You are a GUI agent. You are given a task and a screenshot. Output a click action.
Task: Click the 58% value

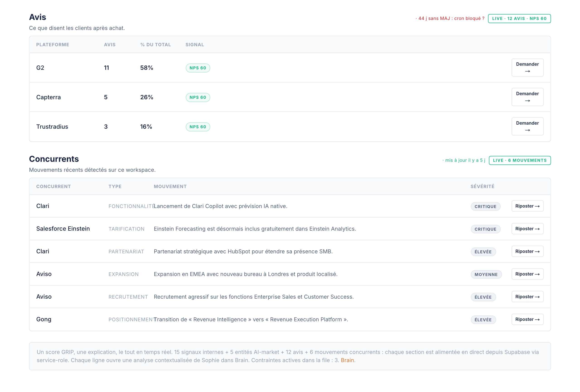pyautogui.click(x=147, y=68)
